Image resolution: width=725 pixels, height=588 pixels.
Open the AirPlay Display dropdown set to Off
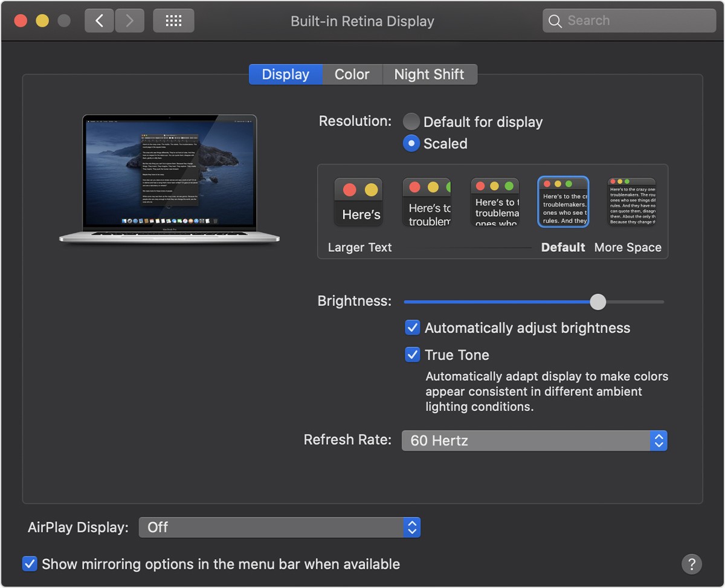click(279, 526)
